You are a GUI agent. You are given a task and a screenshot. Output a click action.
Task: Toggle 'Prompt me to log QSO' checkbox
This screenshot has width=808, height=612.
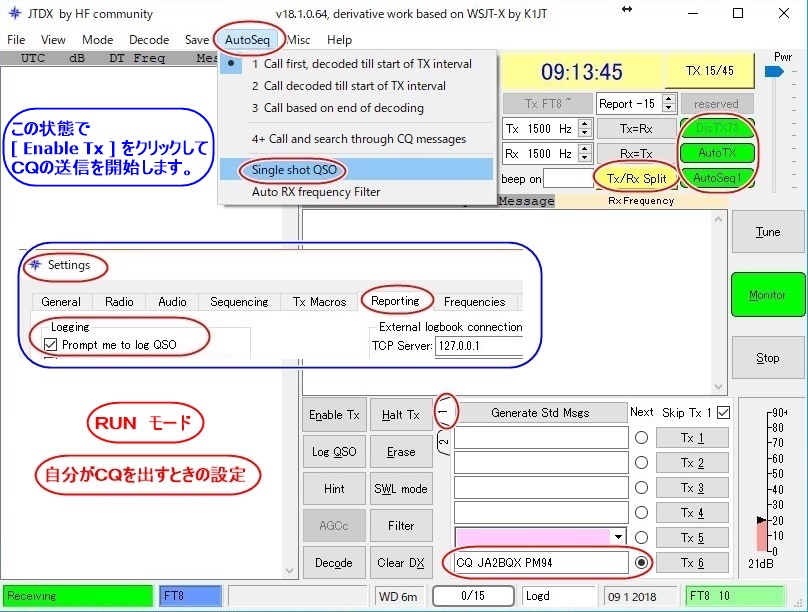50,345
